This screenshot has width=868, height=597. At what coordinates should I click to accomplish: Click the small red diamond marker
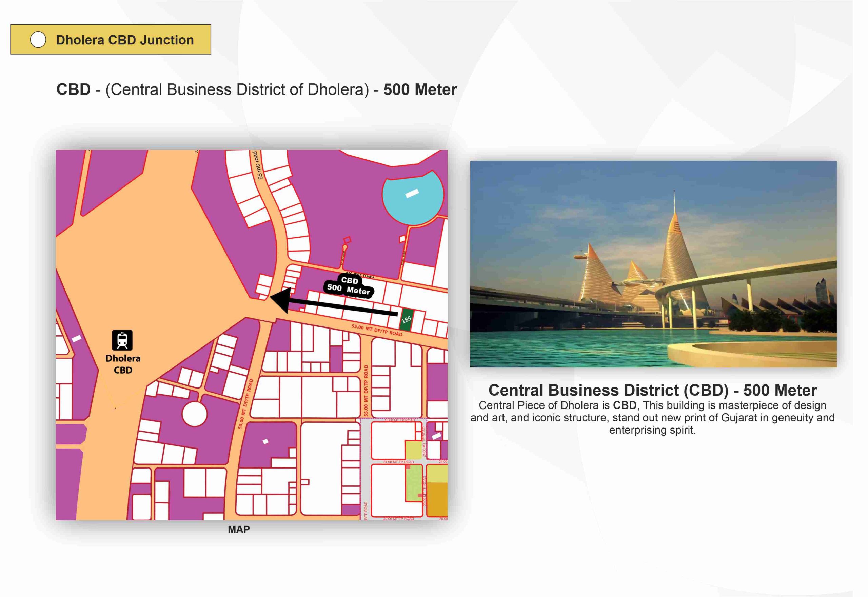click(x=347, y=239)
